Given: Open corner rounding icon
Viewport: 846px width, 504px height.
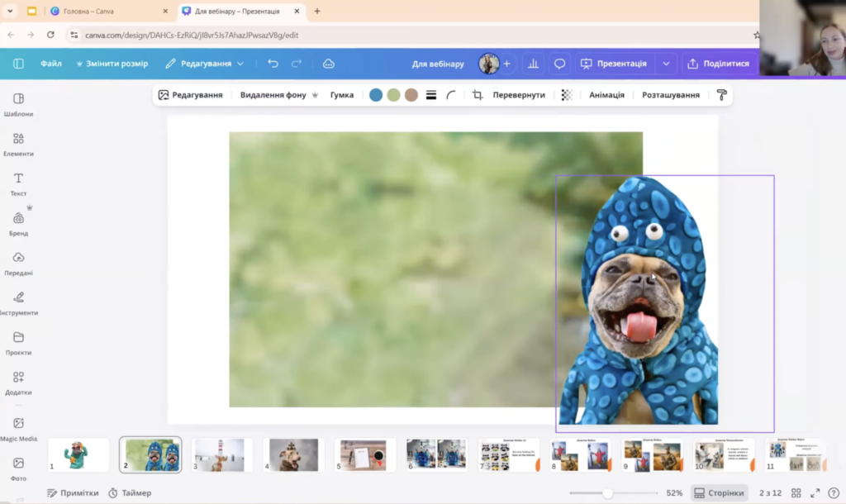Looking at the screenshot, I should point(451,95).
